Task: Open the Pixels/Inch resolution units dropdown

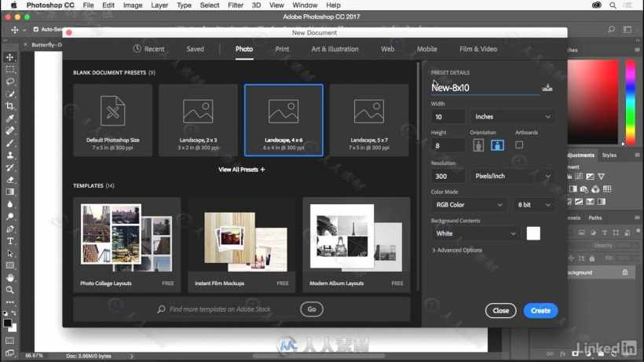Action: tap(512, 176)
